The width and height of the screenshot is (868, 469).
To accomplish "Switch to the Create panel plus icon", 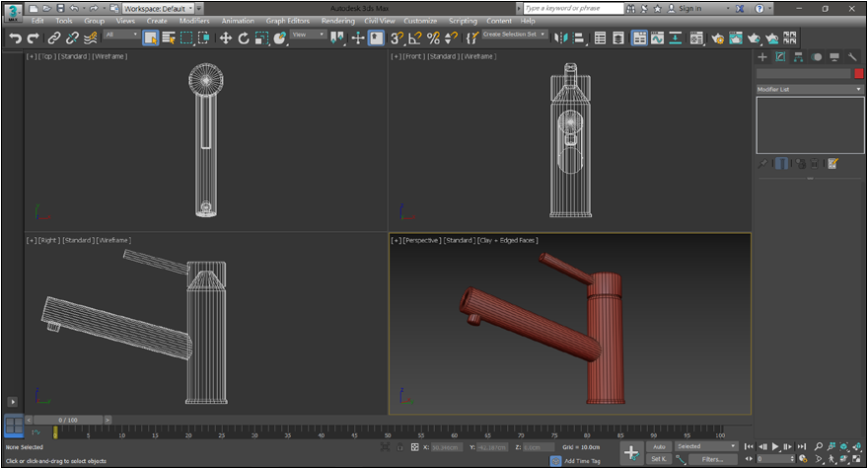I will point(761,57).
